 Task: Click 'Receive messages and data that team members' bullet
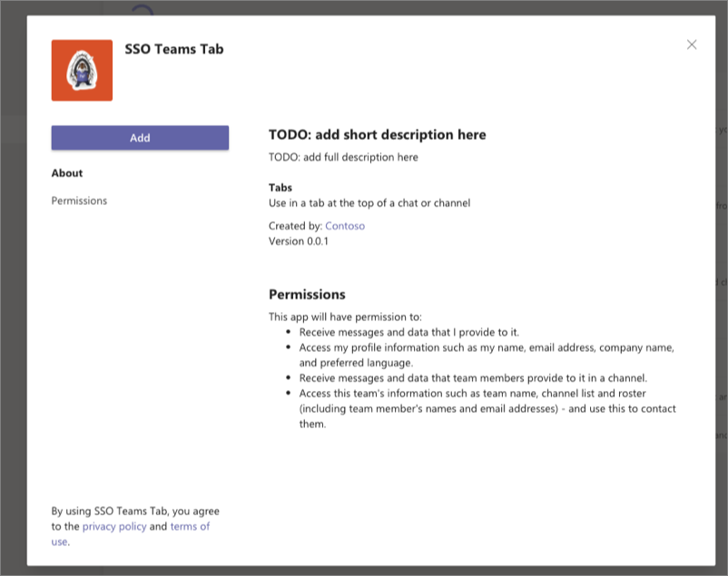[473, 378]
